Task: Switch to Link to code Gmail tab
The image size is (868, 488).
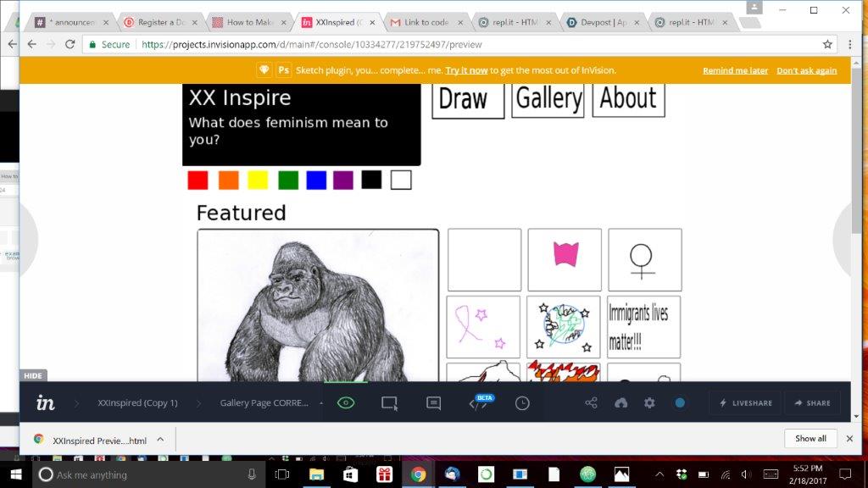Action: (426, 22)
